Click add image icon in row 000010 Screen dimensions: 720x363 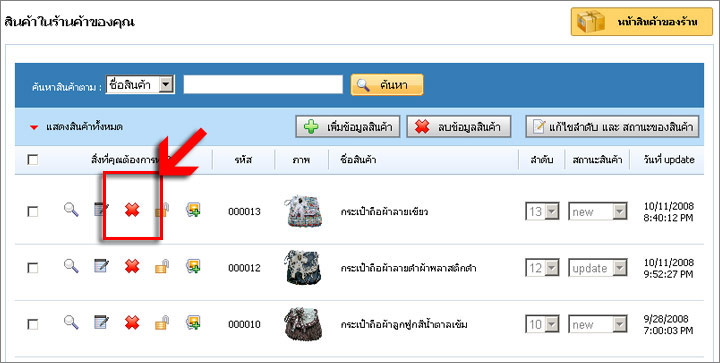(x=193, y=323)
